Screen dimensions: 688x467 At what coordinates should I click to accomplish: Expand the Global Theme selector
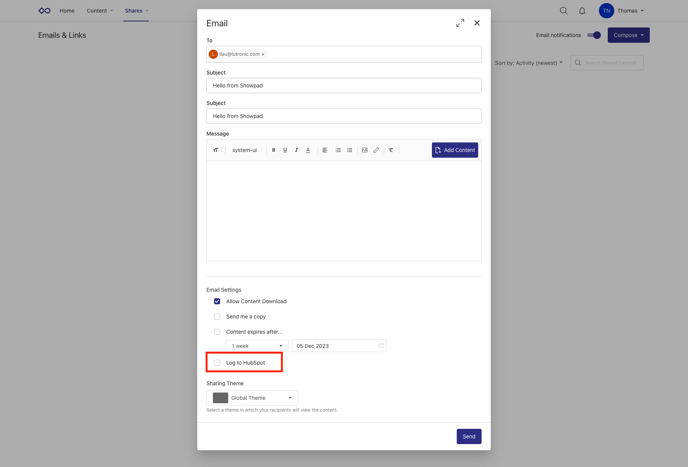pyautogui.click(x=253, y=398)
